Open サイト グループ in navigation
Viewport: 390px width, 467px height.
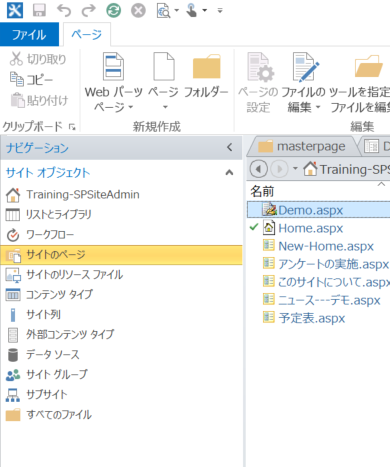point(121,375)
